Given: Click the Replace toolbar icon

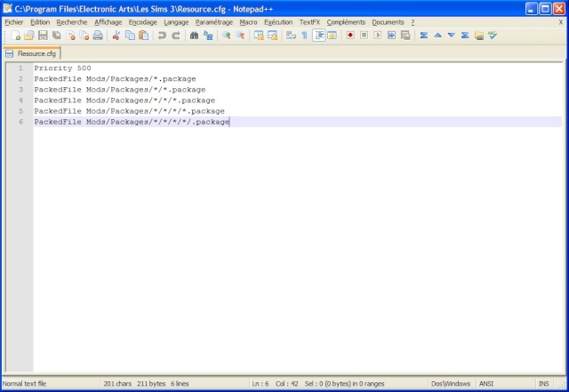Looking at the screenshot, I should (x=208, y=36).
